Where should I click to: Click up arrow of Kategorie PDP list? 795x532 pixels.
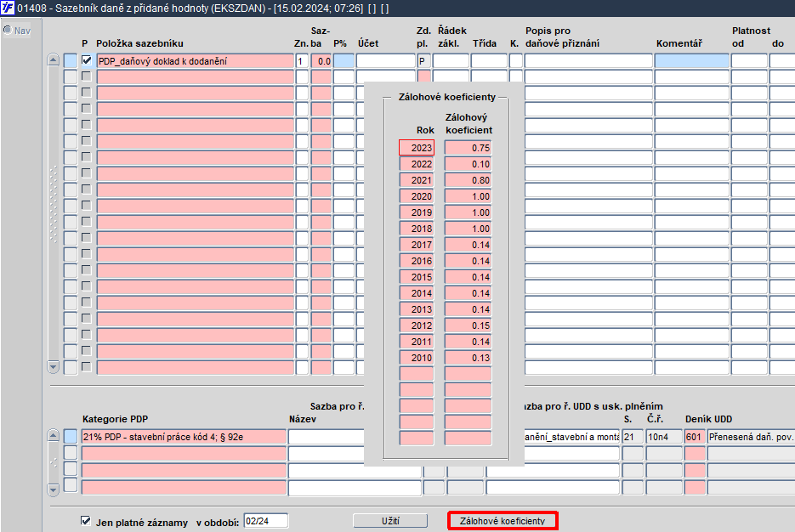tap(53, 436)
